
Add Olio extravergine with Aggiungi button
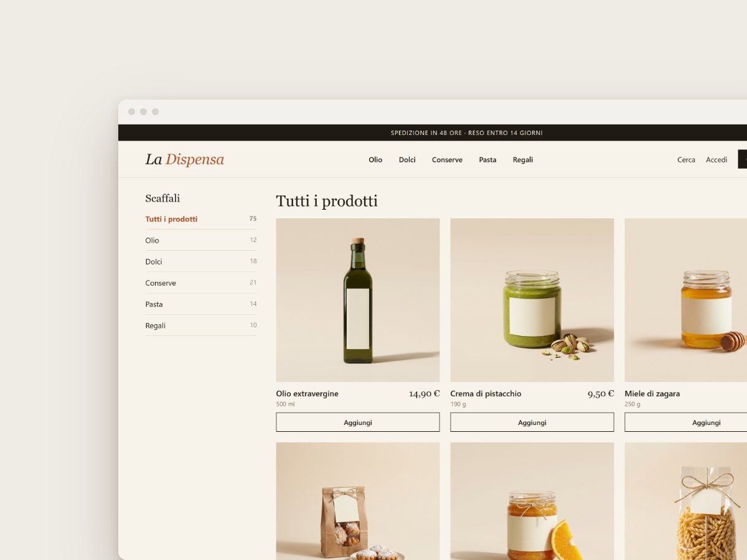(x=358, y=422)
